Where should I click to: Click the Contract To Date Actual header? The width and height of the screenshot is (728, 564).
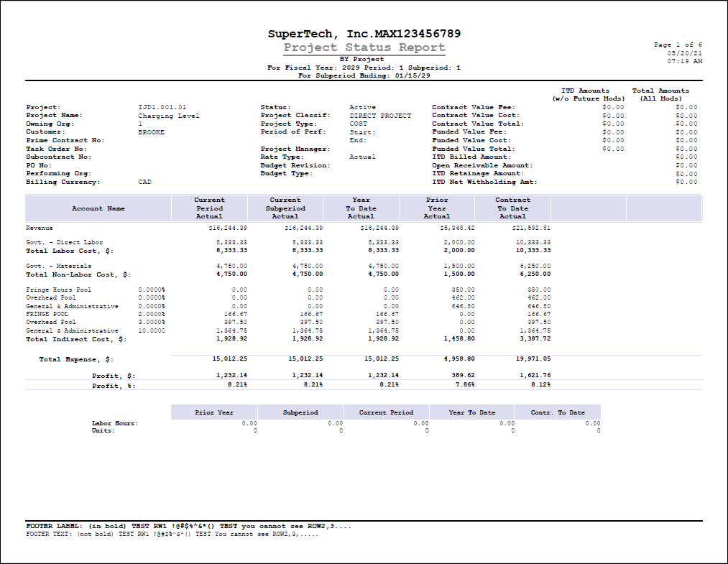tap(512, 208)
